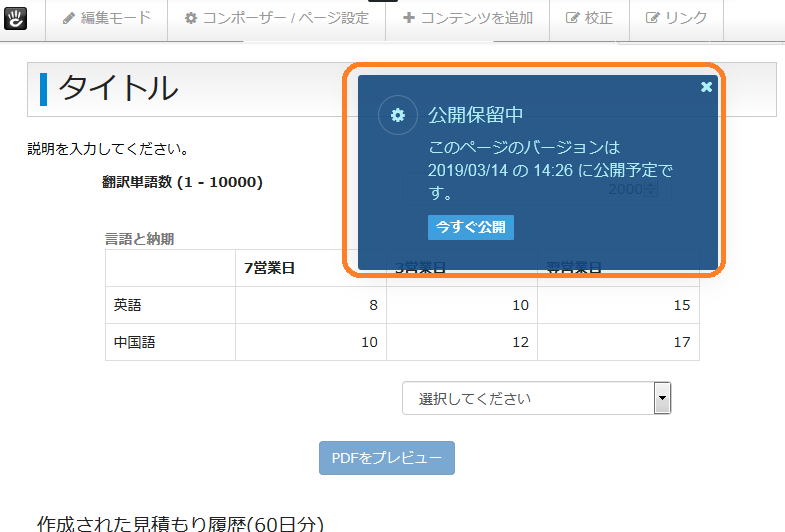Click the 中国語 row label
The width and height of the screenshot is (785, 532).
(x=135, y=342)
